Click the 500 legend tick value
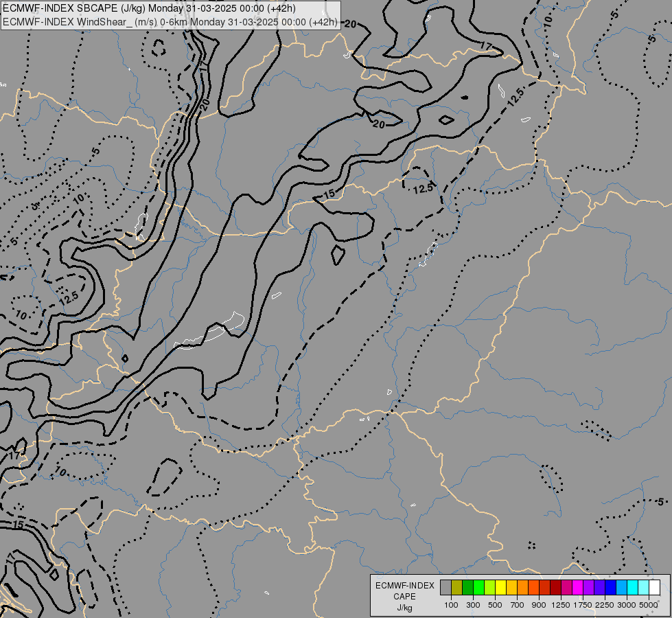 point(495,605)
